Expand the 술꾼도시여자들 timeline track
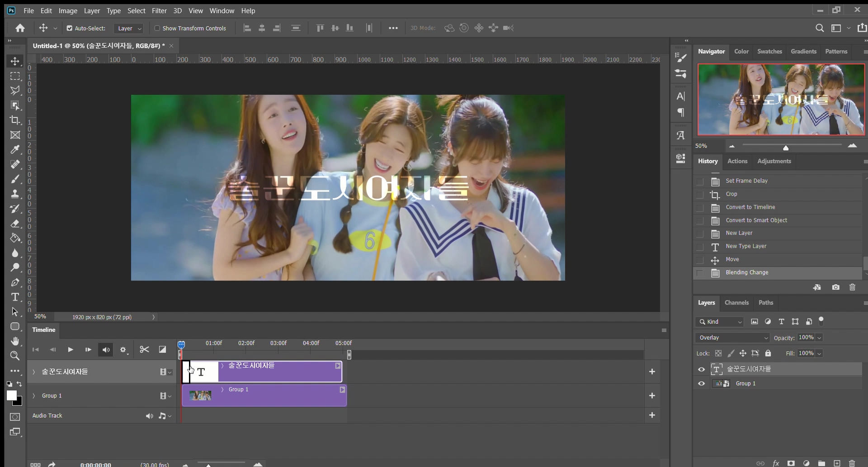 [34, 372]
